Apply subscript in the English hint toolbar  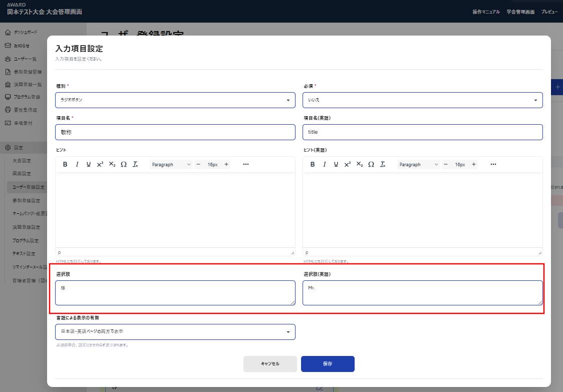point(359,164)
